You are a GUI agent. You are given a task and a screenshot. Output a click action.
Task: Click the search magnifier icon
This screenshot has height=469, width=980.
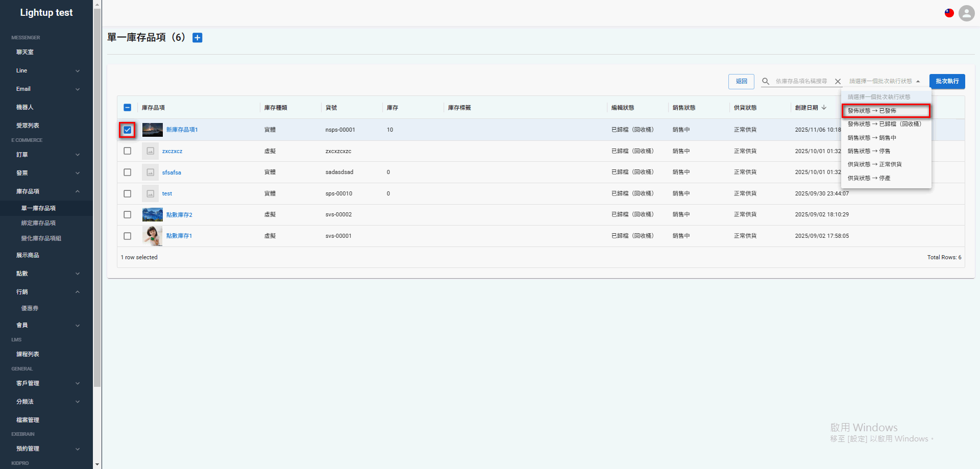pos(766,81)
